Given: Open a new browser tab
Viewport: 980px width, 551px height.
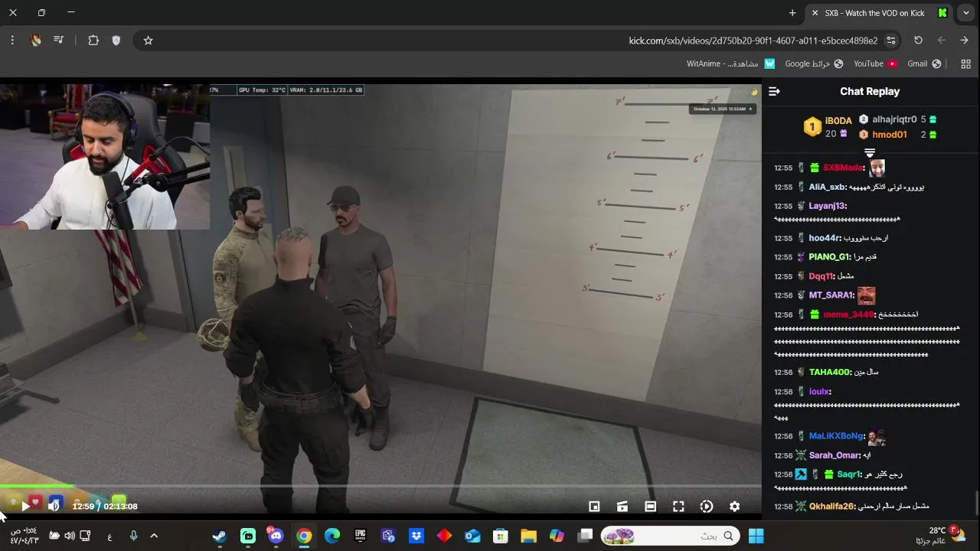Looking at the screenshot, I should (x=792, y=13).
